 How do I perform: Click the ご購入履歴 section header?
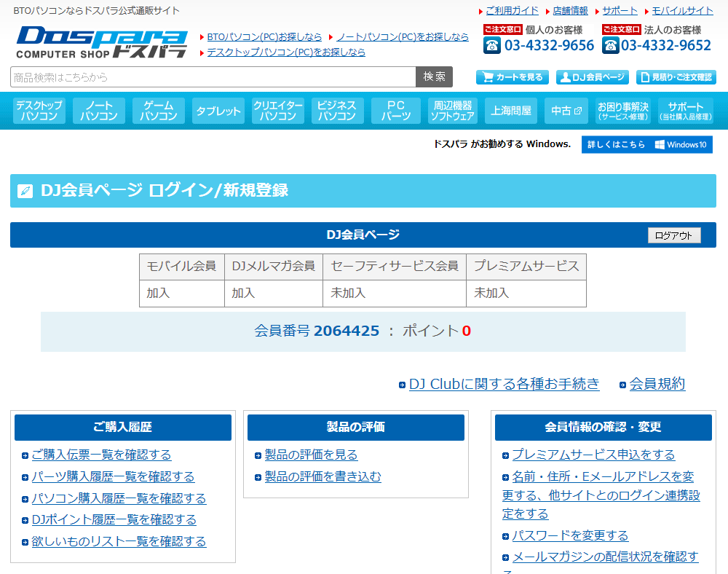pos(123,428)
